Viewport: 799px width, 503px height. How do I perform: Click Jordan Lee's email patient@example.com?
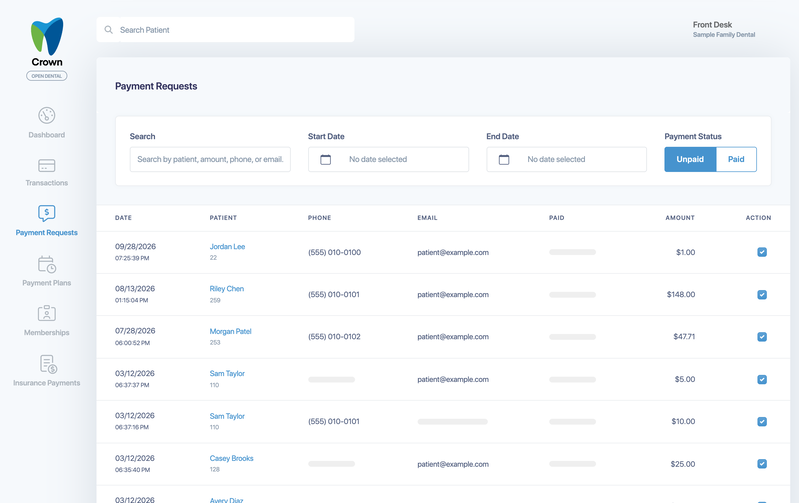point(453,252)
